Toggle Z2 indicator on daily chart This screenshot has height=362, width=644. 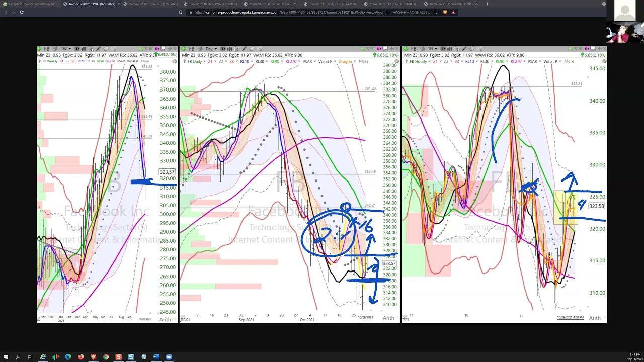[221, 61]
